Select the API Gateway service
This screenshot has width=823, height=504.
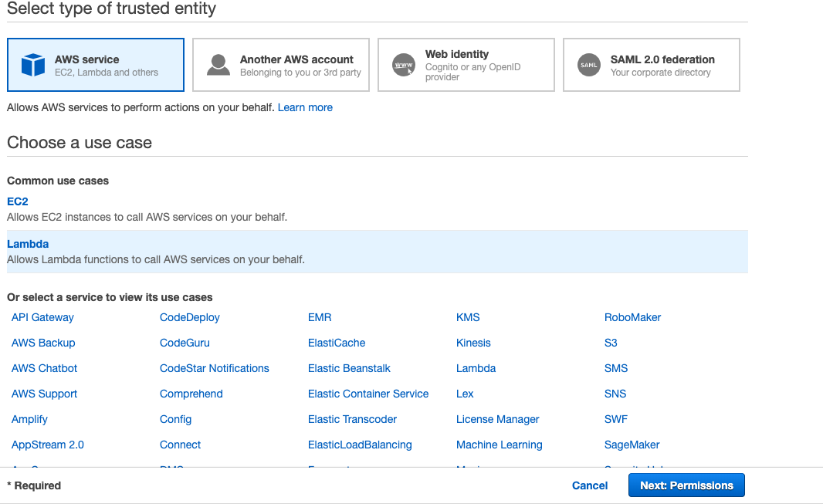(x=42, y=317)
